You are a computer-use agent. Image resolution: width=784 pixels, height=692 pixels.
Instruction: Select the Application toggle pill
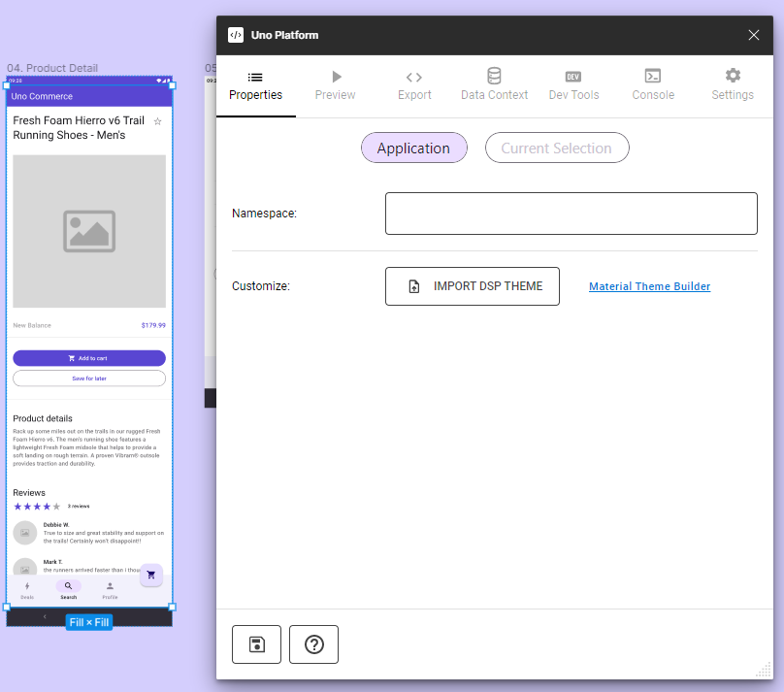(413, 148)
